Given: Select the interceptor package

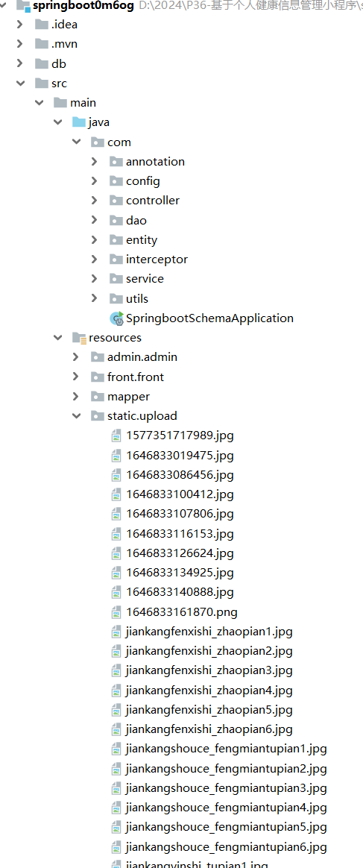Looking at the screenshot, I should coord(157,259).
